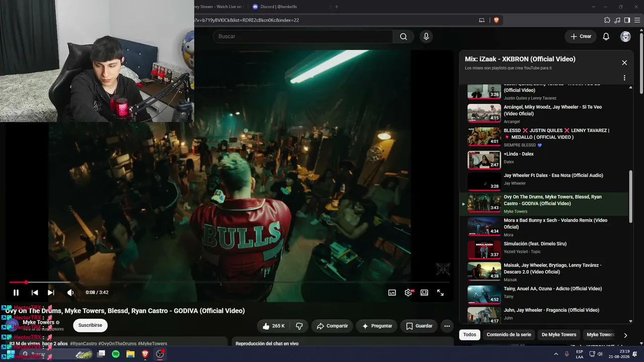This screenshot has width=644, height=362.
Task: Show more filter chips with right arrow
Action: point(625,335)
